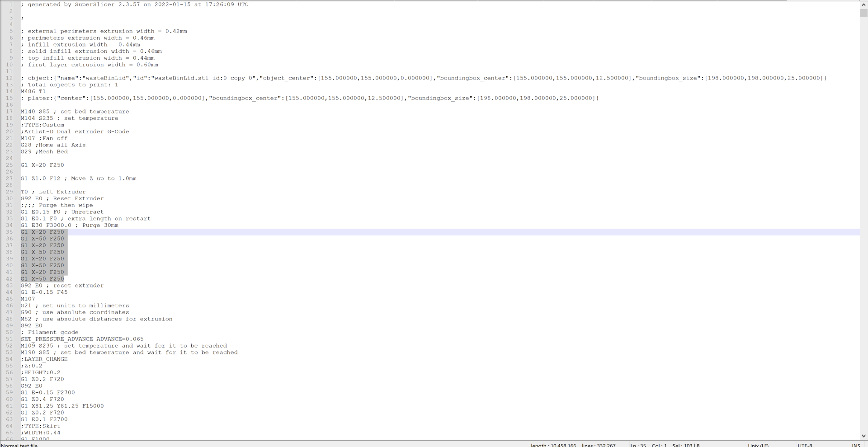Screen dimensions: 868x447
Task: Click line number 17 in the margin
Action: [x=9, y=112]
